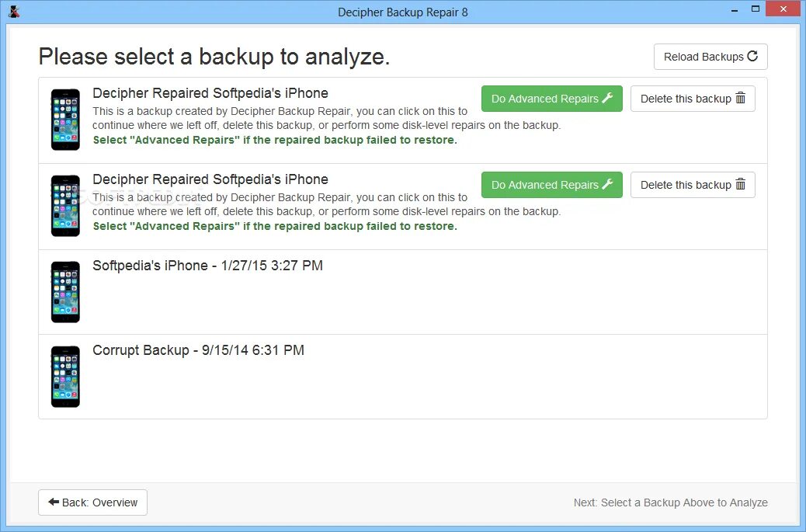Click the iPhone image for Softpedia's iPhone backup
The image size is (806, 532).
[x=65, y=292]
